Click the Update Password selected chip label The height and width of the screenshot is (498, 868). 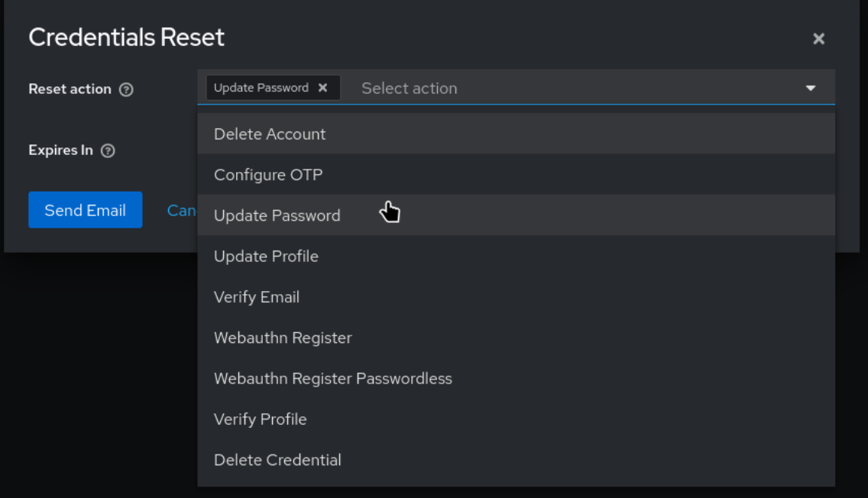coord(261,88)
